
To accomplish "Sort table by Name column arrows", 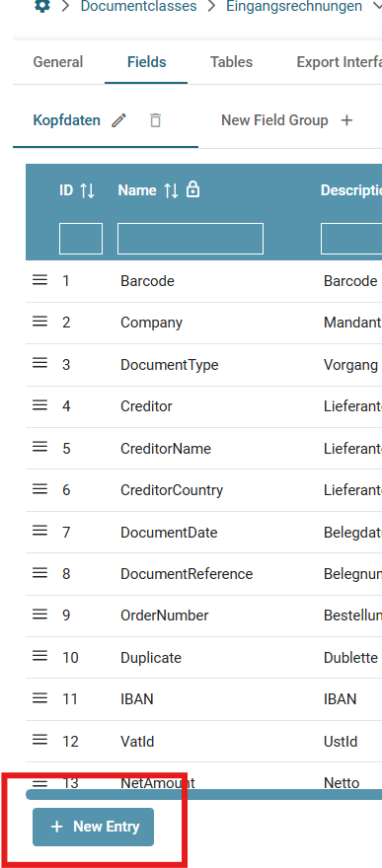I will point(171,191).
